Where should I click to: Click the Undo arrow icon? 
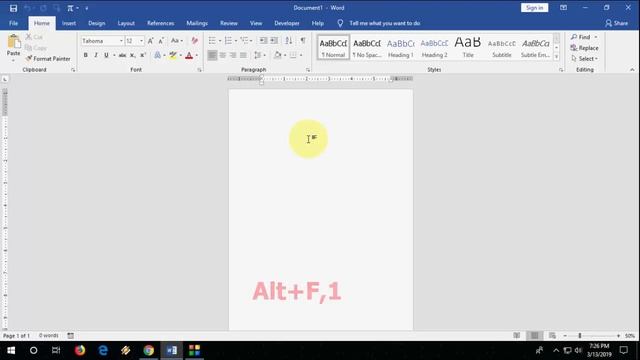click(x=27, y=8)
